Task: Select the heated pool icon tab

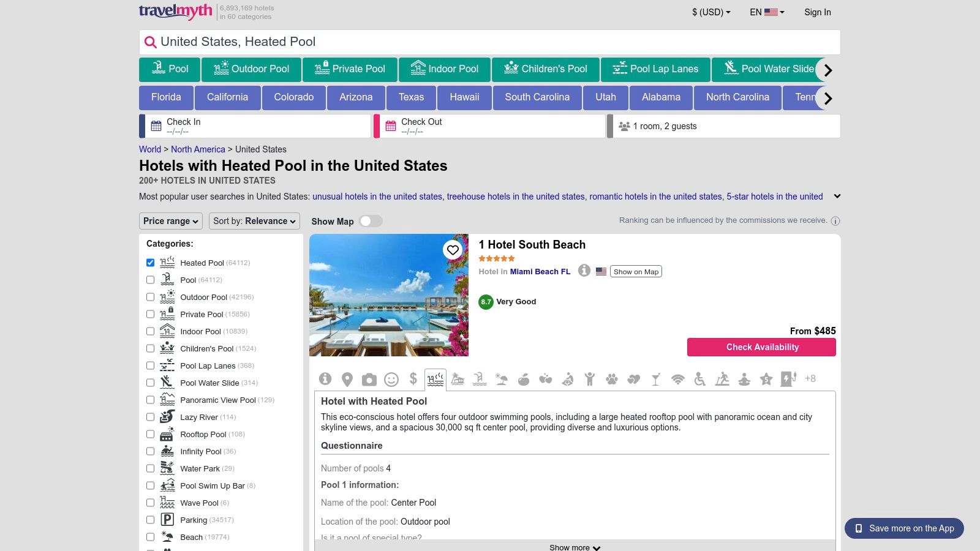Action: click(435, 380)
